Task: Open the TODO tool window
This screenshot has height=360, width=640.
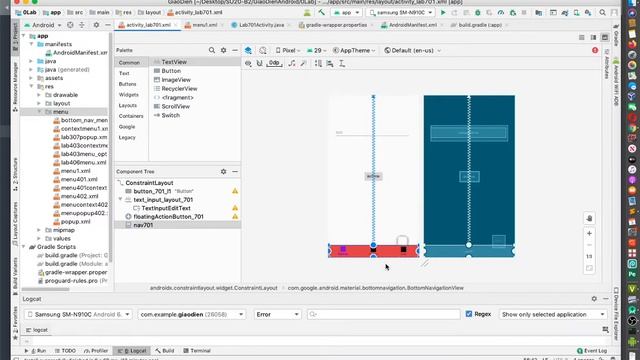Action: (x=65, y=351)
